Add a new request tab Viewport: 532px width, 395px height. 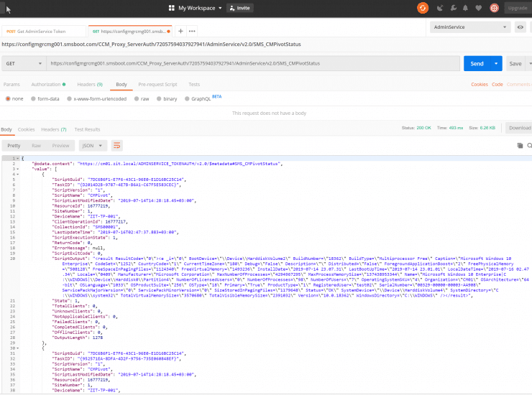click(x=180, y=32)
